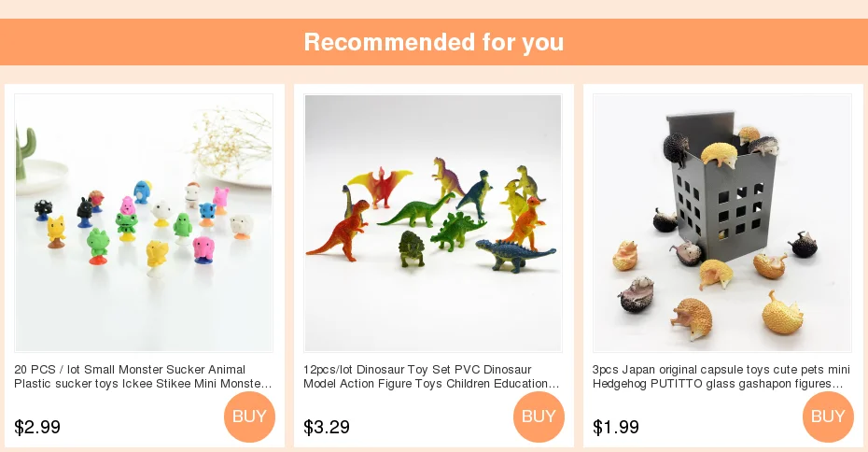Click the red and yellow pterodactyl figure
Viewport: 868px width, 452px height.
pyautogui.click(x=380, y=187)
